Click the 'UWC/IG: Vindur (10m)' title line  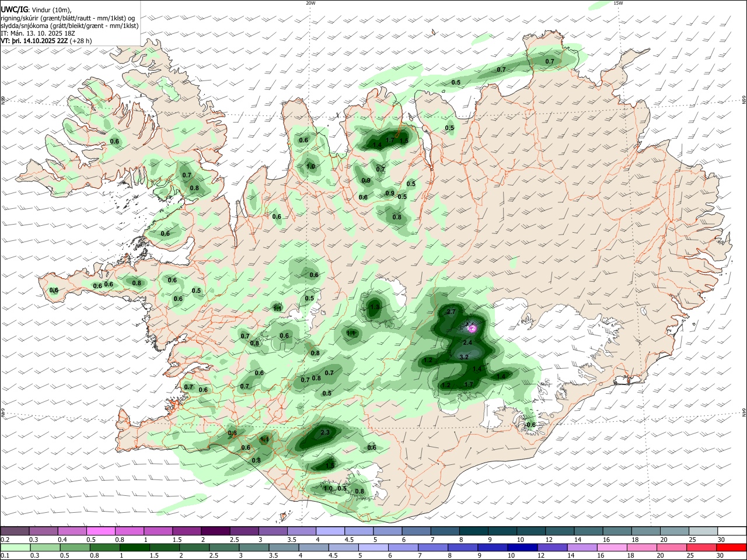tap(36, 10)
